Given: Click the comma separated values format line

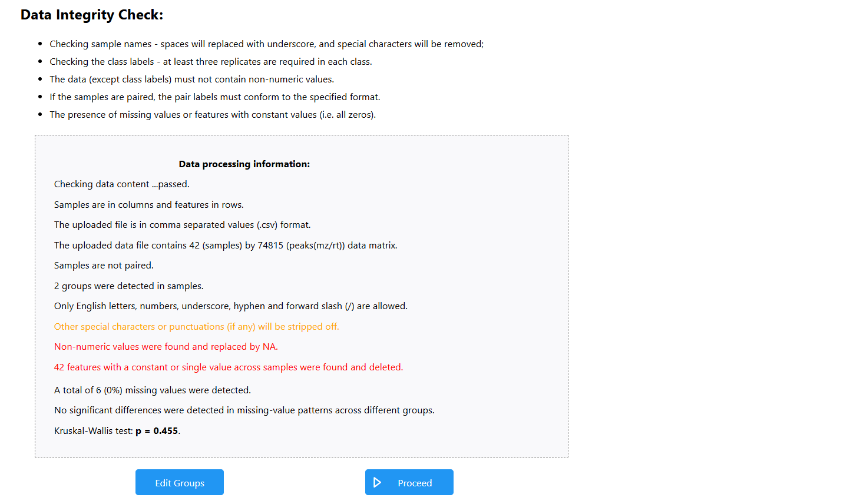Looking at the screenshot, I should (182, 225).
